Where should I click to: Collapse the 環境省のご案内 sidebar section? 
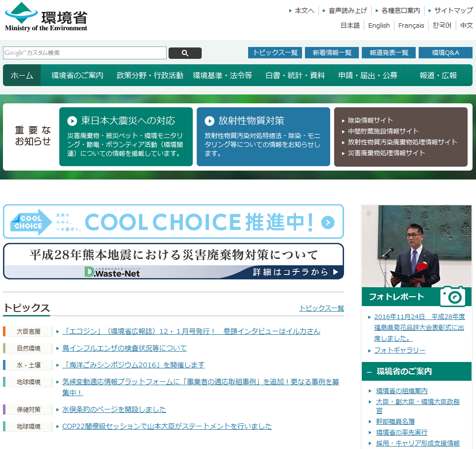369,371
